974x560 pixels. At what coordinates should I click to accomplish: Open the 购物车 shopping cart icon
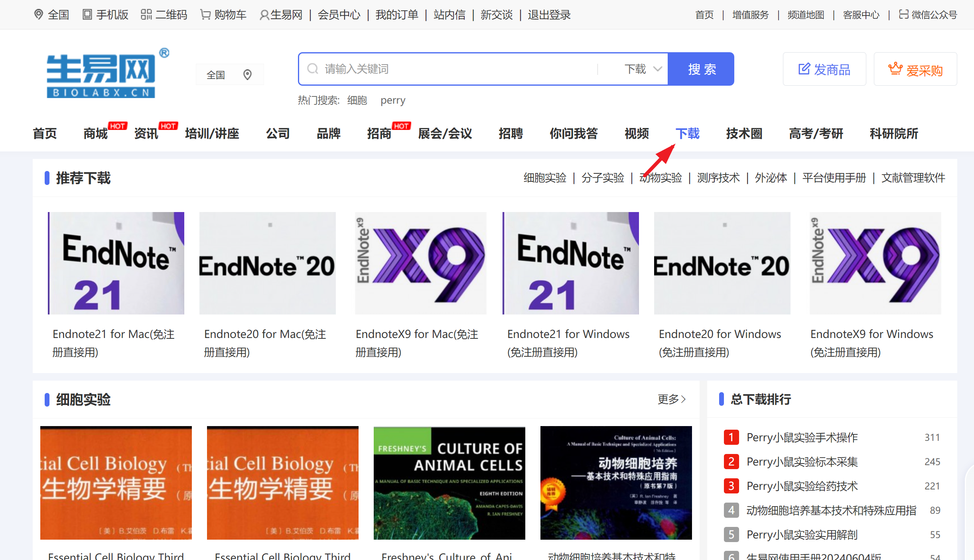pyautogui.click(x=205, y=15)
